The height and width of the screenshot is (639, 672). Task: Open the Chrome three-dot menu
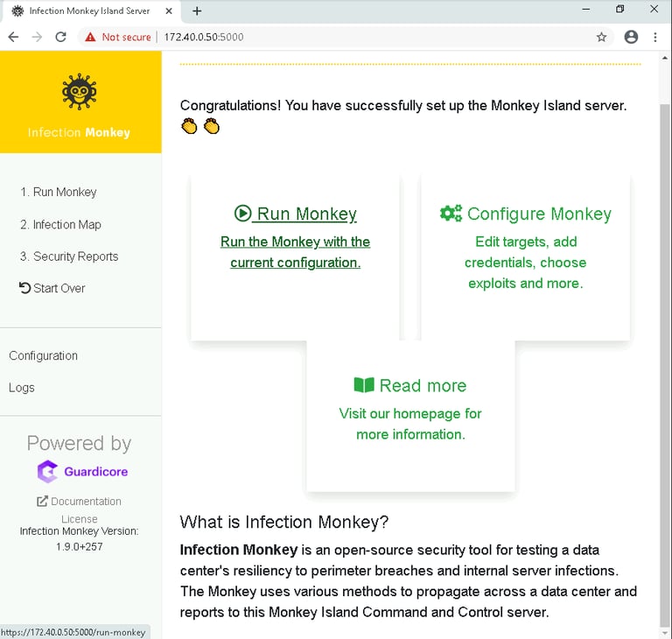pyautogui.click(x=655, y=38)
